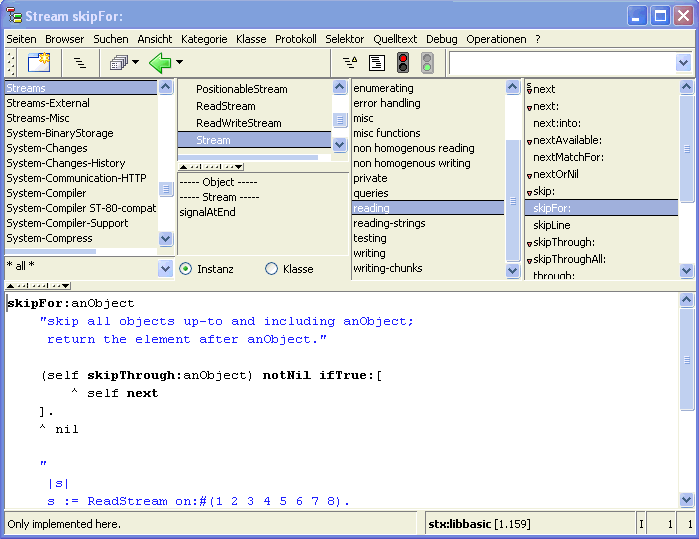This screenshot has width=699, height=539.
Task: Click the indented hierarchy list toolbar icon
Action: pos(80,62)
